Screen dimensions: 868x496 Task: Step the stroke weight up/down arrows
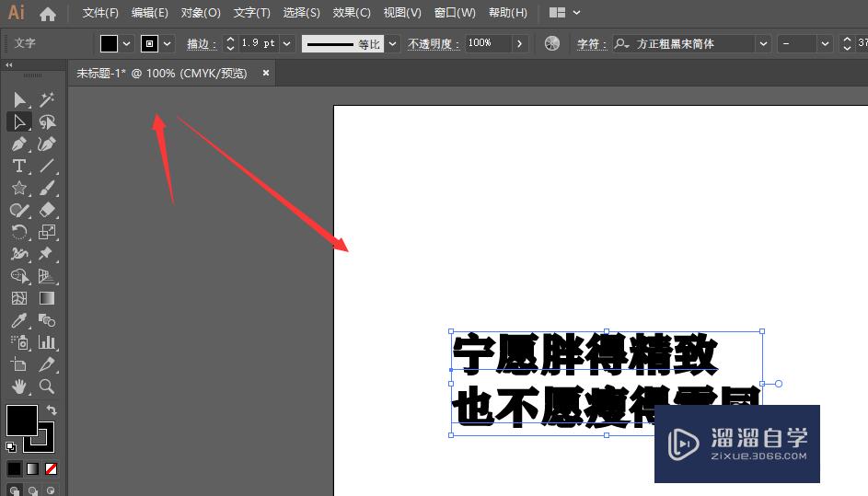(230, 43)
